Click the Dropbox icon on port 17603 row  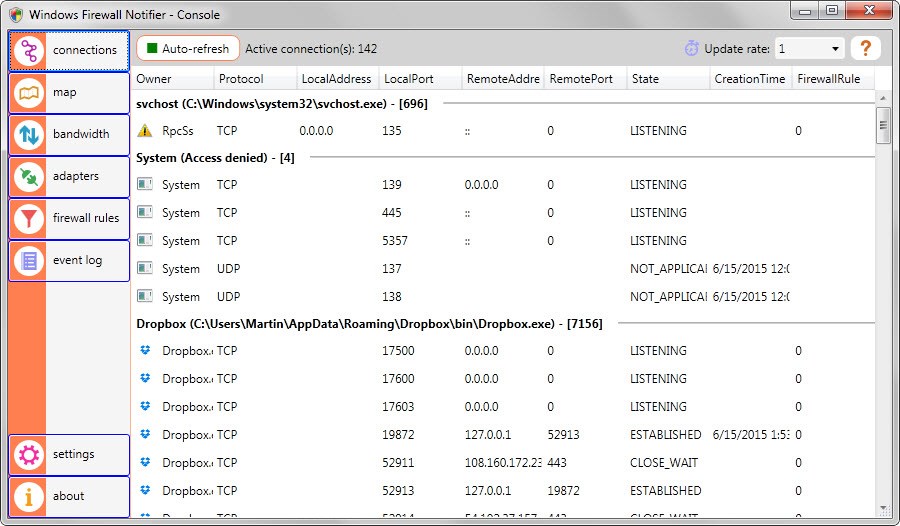[145, 406]
